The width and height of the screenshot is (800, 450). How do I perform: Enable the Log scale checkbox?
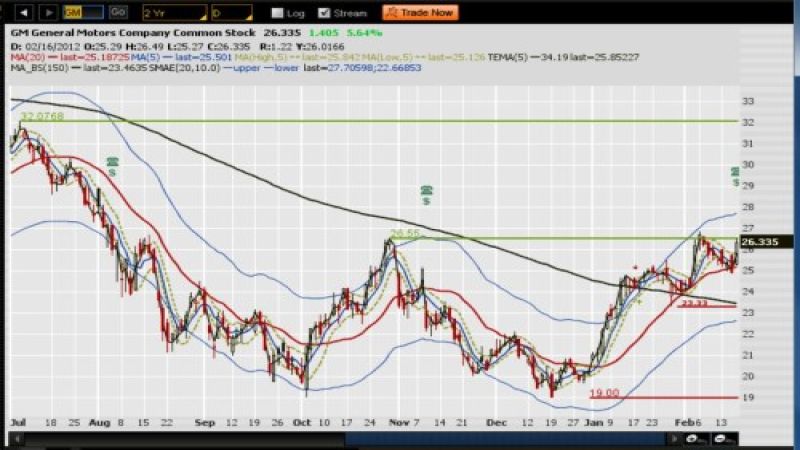point(277,13)
